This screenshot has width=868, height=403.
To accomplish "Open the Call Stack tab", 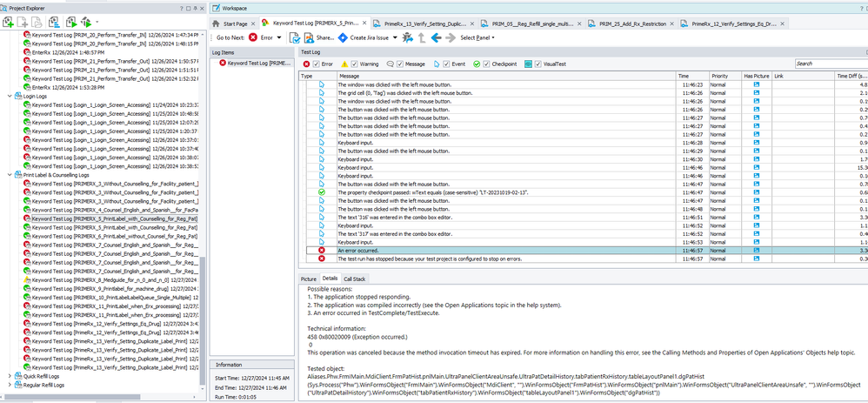I will pos(354,279).
